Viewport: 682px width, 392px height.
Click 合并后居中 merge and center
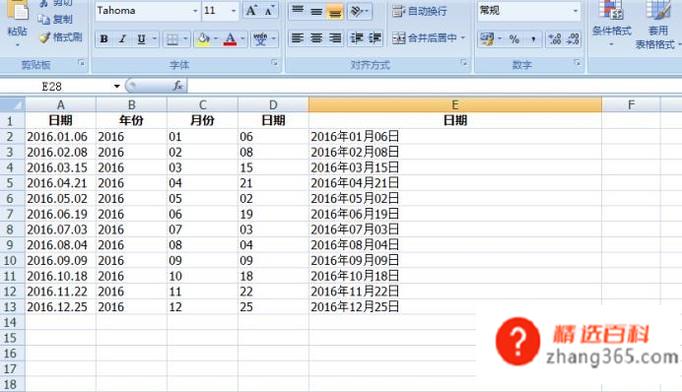pos(425,38)
